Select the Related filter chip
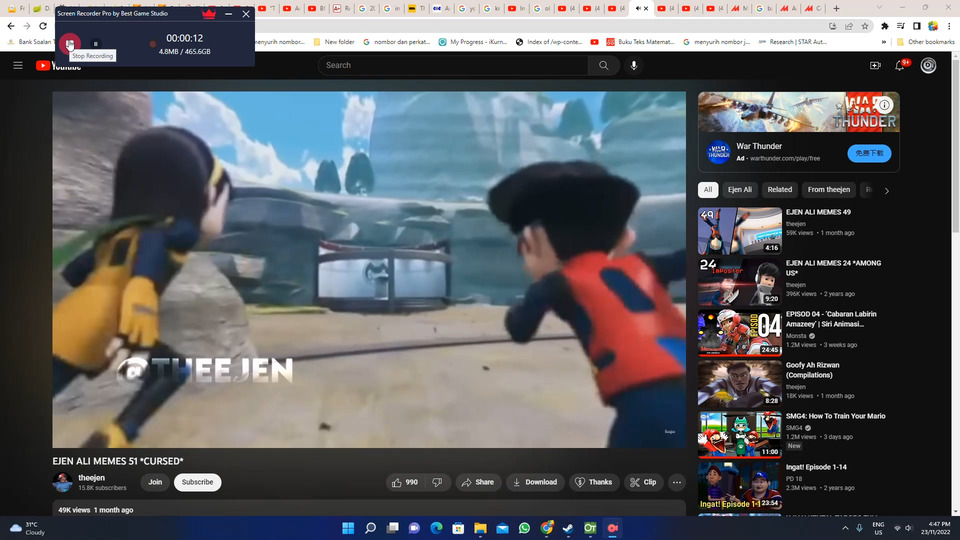The height and width of the screenshot is (540, 960). coord(779,190)
